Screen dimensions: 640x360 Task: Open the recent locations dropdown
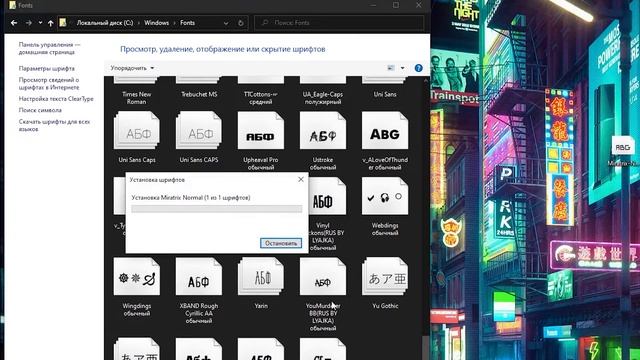coord(40,23)
